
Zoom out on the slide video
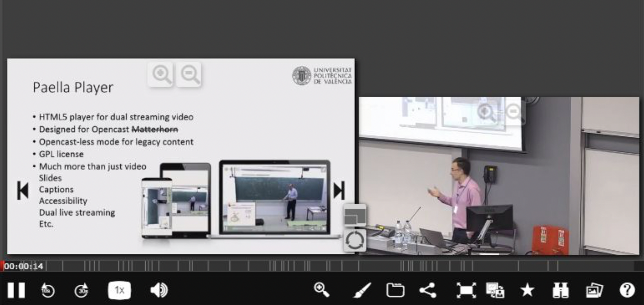[189, 74]
